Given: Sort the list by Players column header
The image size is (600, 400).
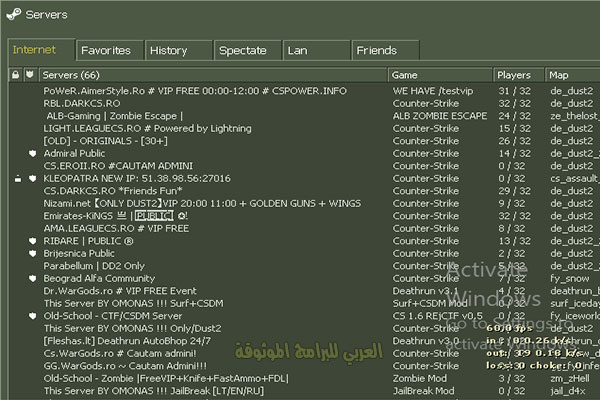Looking at the screenshot, I should point(518,75).
